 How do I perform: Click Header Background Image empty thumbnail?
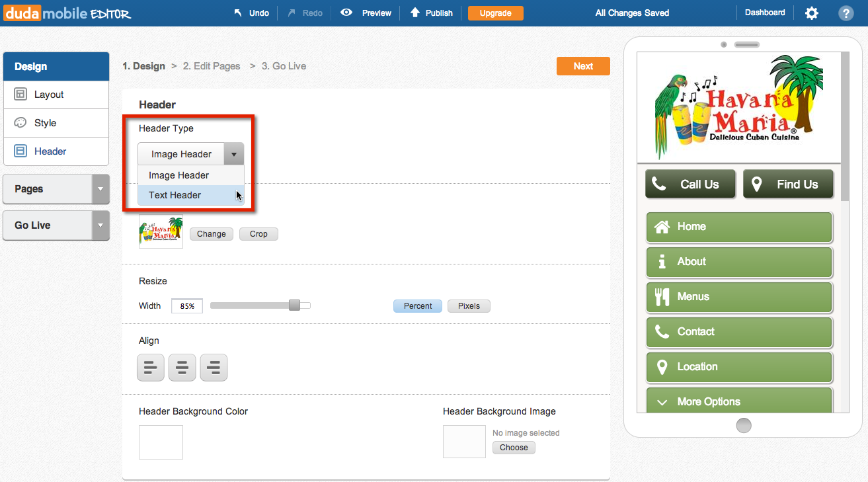tap(464, 442)
